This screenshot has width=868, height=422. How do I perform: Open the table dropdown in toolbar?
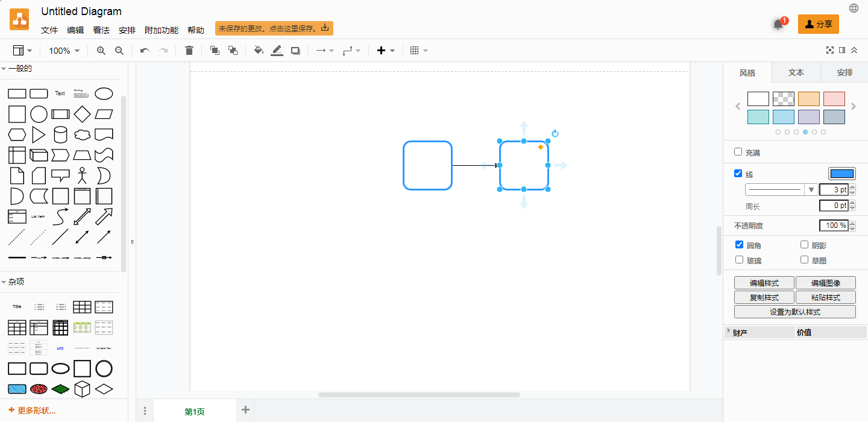click(419, 51)
